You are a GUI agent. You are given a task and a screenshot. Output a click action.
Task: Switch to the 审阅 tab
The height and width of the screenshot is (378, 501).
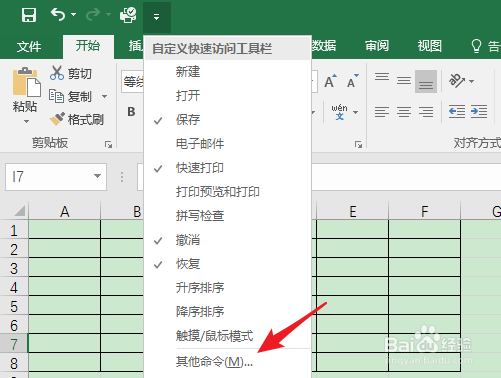tap(377, 46)
